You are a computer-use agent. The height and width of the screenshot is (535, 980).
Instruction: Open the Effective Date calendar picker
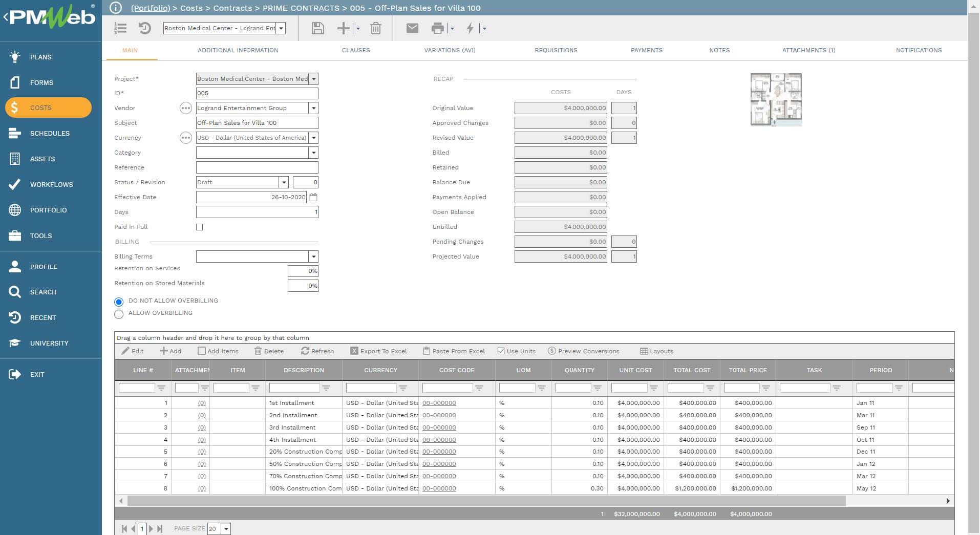[x=313, y=197]
